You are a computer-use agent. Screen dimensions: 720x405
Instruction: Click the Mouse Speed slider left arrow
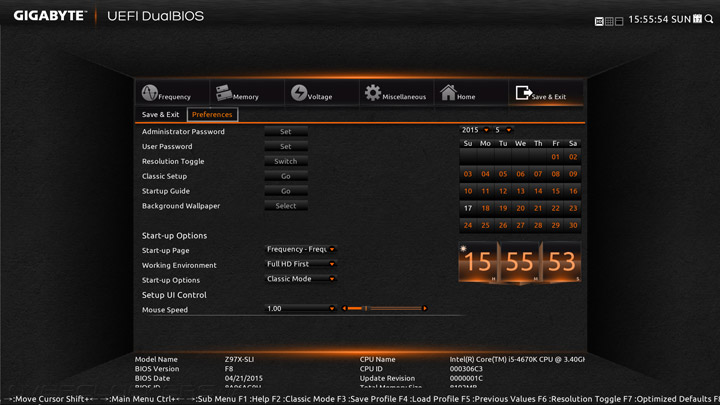344,309
